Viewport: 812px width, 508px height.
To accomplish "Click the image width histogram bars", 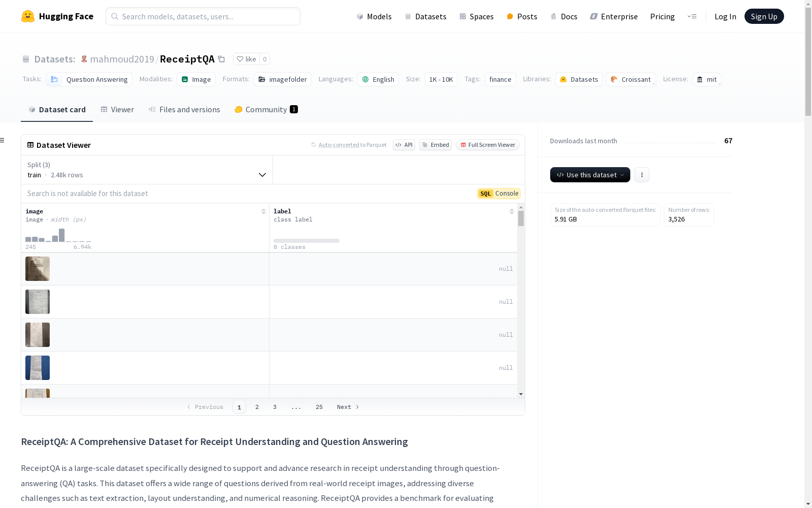I will click(x=58, y=235).
